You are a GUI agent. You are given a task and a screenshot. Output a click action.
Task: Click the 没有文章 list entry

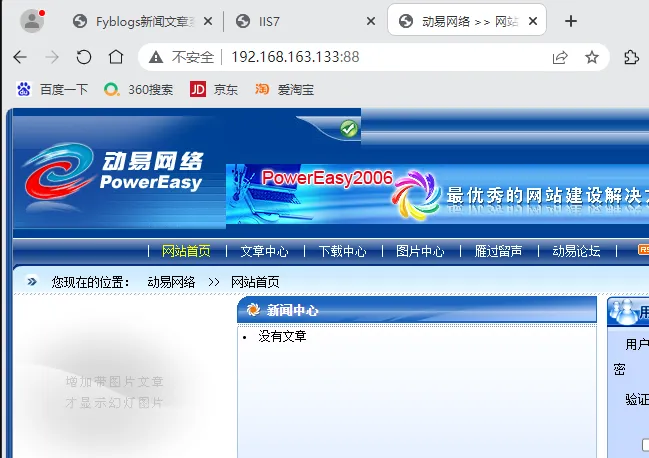click(x=282, y=336)
